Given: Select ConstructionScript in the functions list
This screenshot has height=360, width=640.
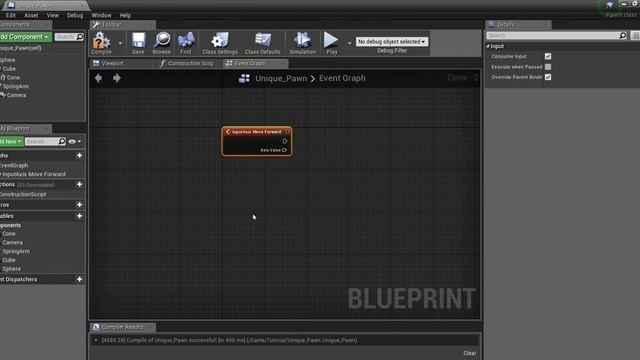Looking at the screenshot, I should click(x=23, y=194).
